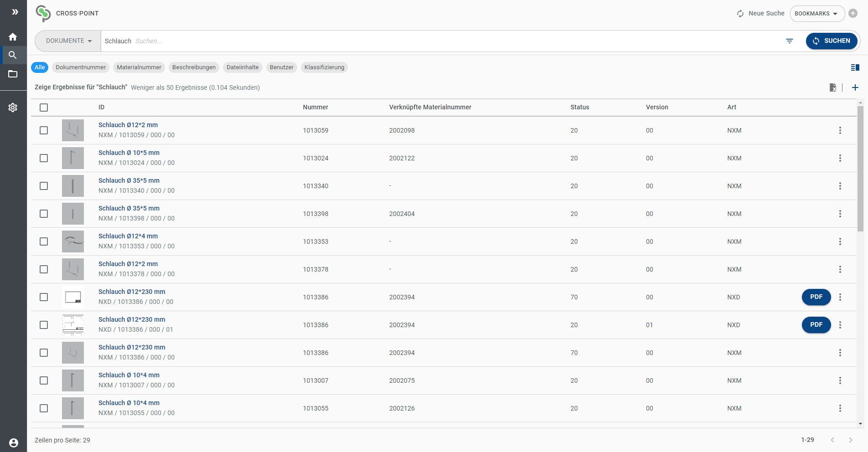Select all rows with header checkbox

44,108
